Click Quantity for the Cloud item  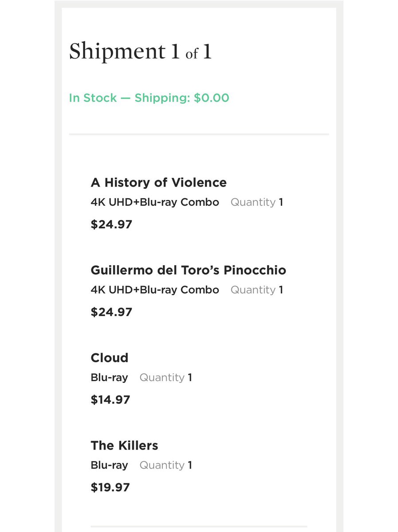166,378
